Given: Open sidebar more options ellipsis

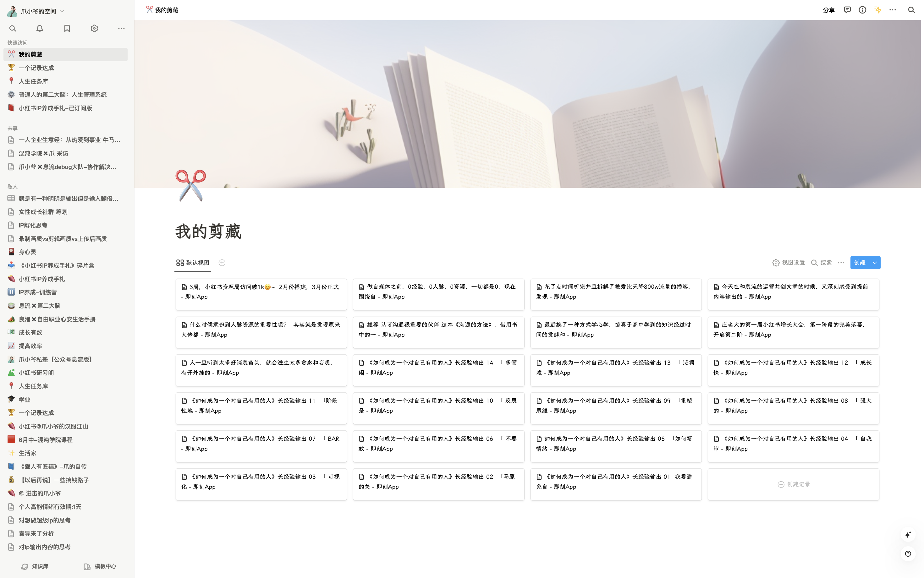Looking at the screenshot, I should [x=121, y=28].
